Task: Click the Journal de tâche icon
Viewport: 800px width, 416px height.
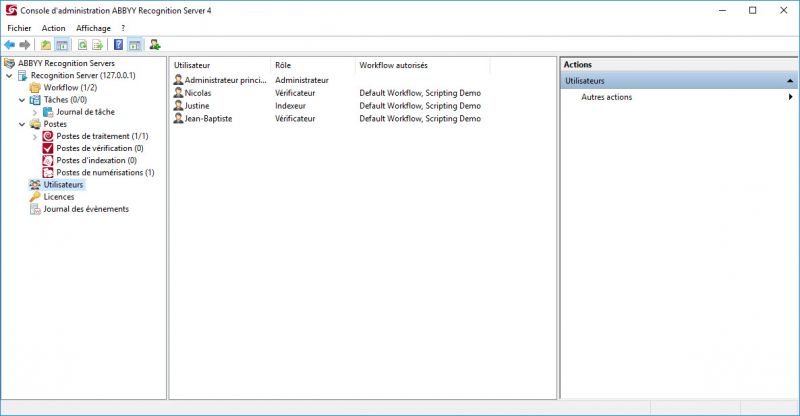Action: 48,112
